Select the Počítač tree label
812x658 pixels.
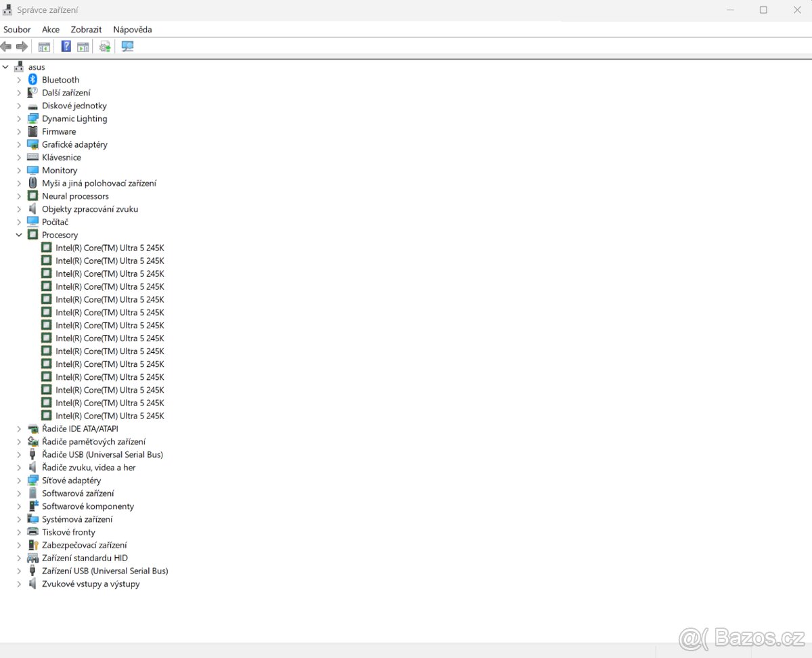point(55,222)
